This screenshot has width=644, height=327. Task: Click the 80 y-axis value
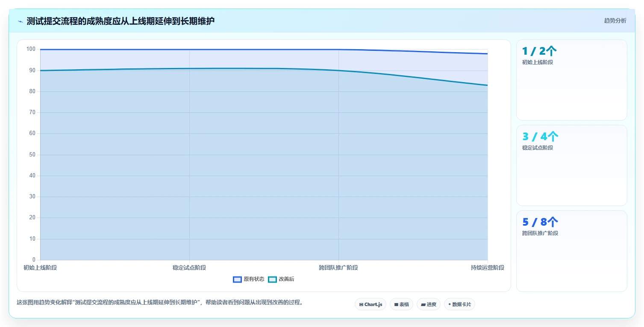[x=32, y=91]
